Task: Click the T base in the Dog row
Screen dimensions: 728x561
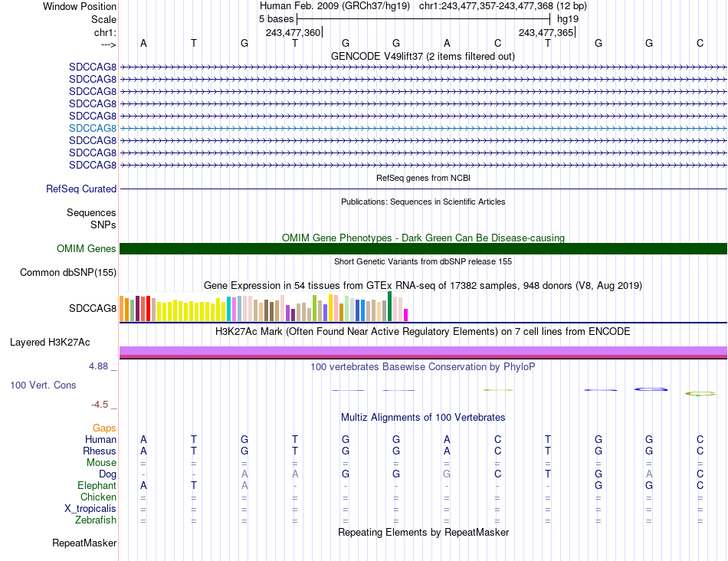Action: click(x=548, y=474)
